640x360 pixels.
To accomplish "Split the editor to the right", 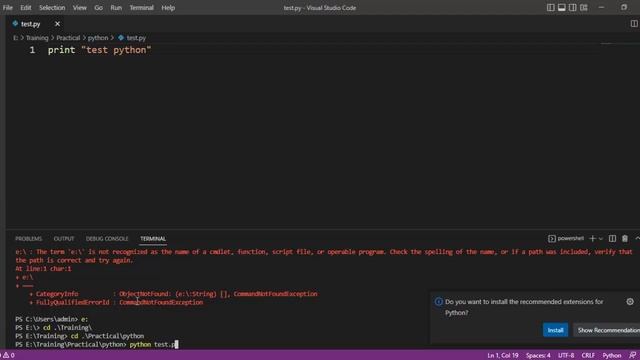I will click(x=634, y=24).
